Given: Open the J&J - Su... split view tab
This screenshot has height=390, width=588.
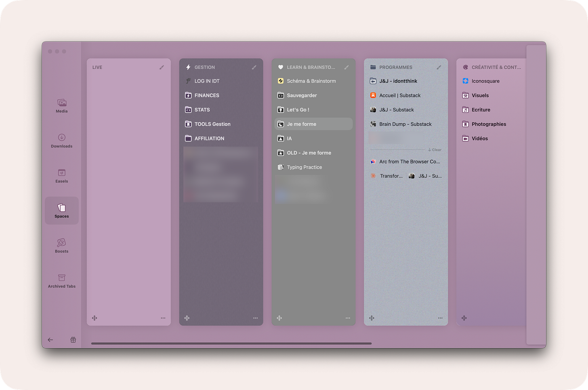Looking at the screenshot, I should pos(425,176).
